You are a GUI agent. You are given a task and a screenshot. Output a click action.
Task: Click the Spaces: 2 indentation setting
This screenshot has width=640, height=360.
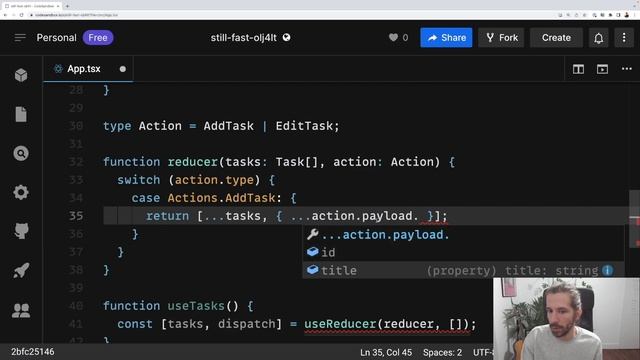coord(442,352)
